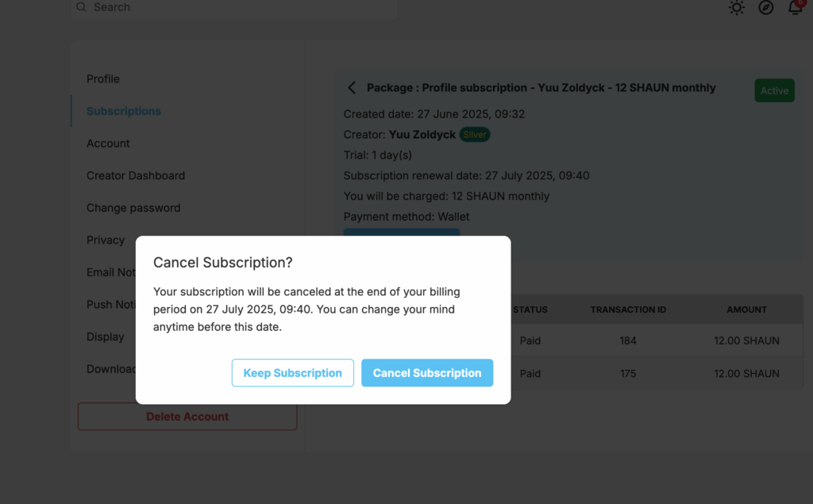This screenshot has width=813, height=504.
Task: Toggle light/dark theme sun icon
Action: click(736, 7)
